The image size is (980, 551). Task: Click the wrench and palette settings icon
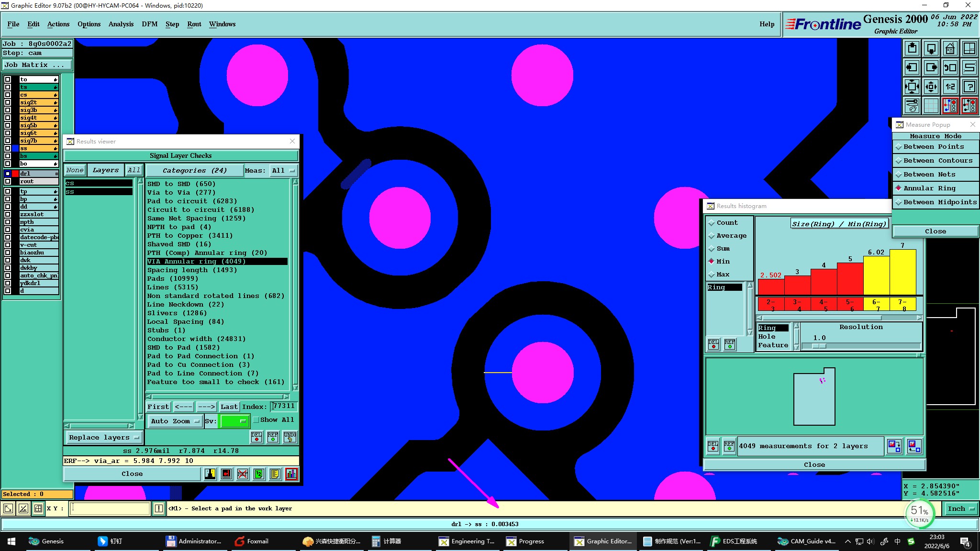click(x=912, y=105)
